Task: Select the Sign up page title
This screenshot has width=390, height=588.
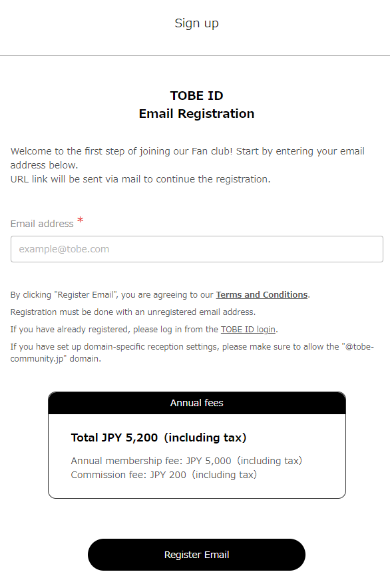Action: click(197, 23)
